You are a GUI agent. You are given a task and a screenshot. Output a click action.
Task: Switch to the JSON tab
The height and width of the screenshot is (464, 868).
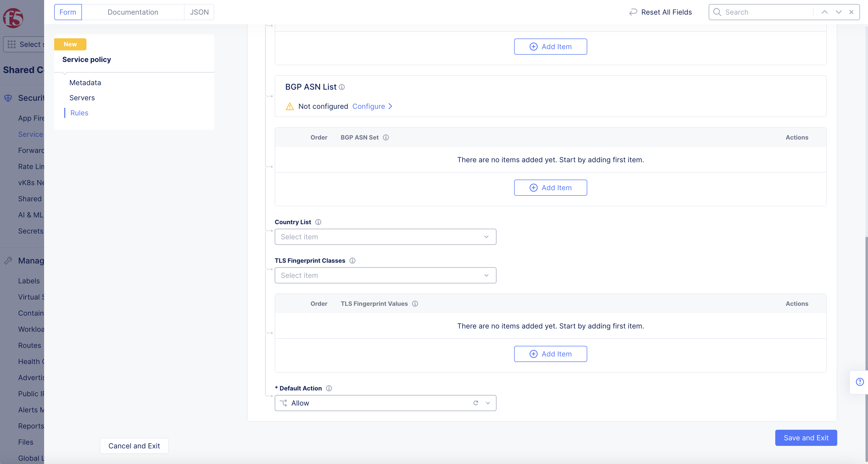coord(199,12)
